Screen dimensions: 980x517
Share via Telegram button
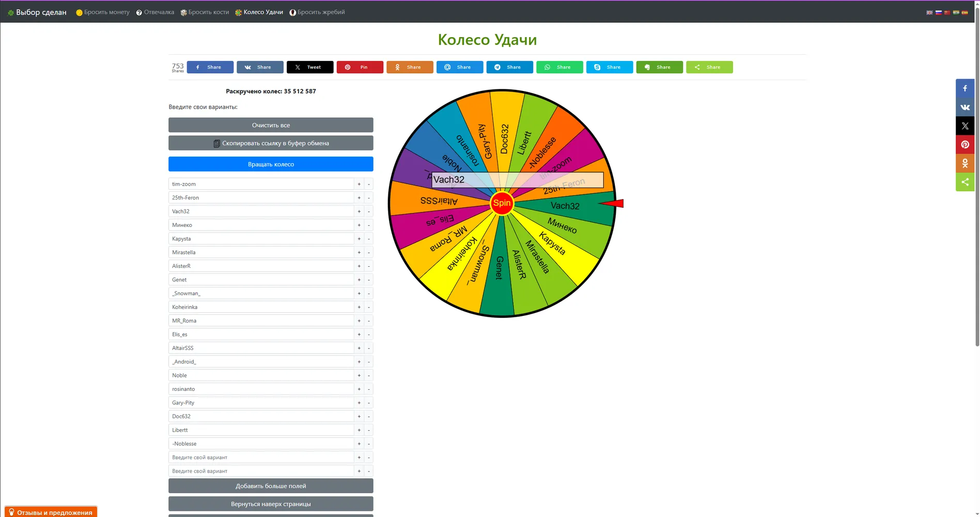coord(509,67)
